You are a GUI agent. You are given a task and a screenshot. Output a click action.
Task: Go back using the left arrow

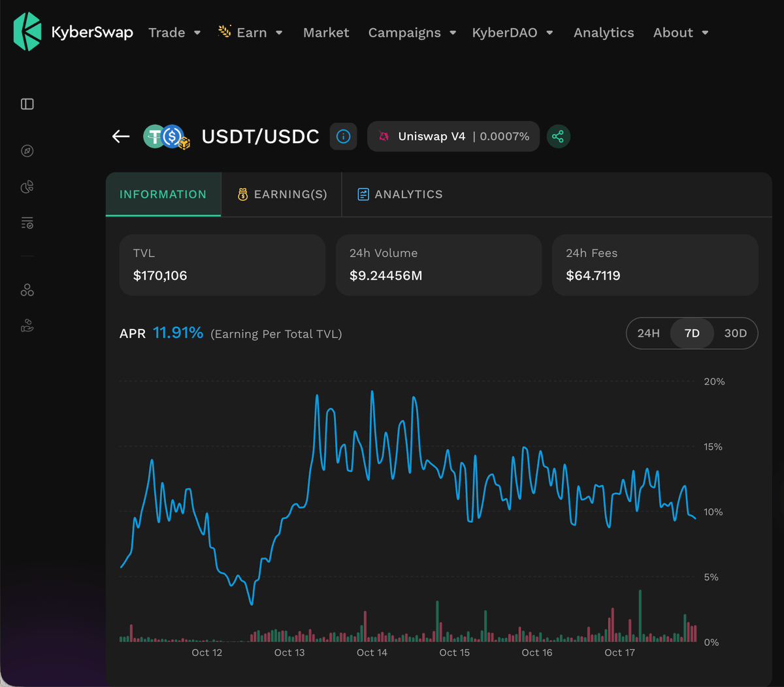[x=121, y=136]
